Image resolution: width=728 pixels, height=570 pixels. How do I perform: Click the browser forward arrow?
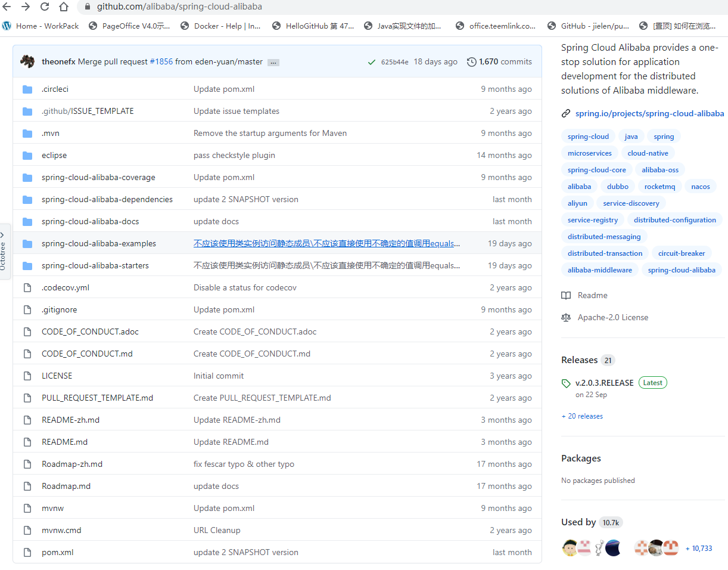point(25,7)
